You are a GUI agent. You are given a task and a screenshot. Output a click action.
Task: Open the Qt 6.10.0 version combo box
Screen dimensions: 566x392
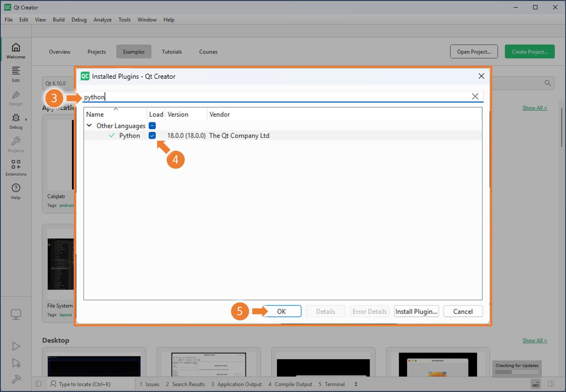coord(58,83)
